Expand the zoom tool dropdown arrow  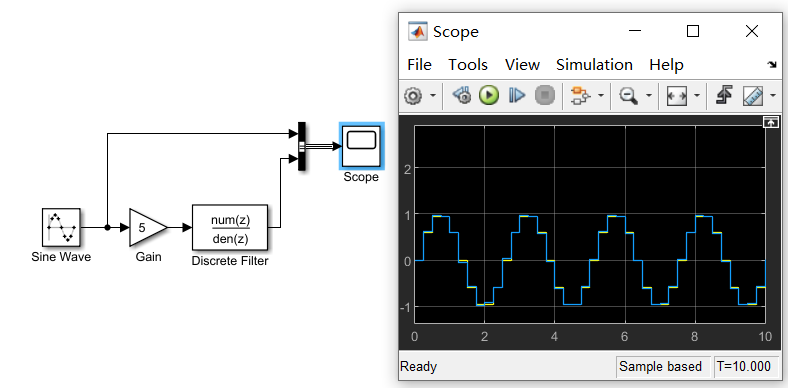(x=648, y=95)
